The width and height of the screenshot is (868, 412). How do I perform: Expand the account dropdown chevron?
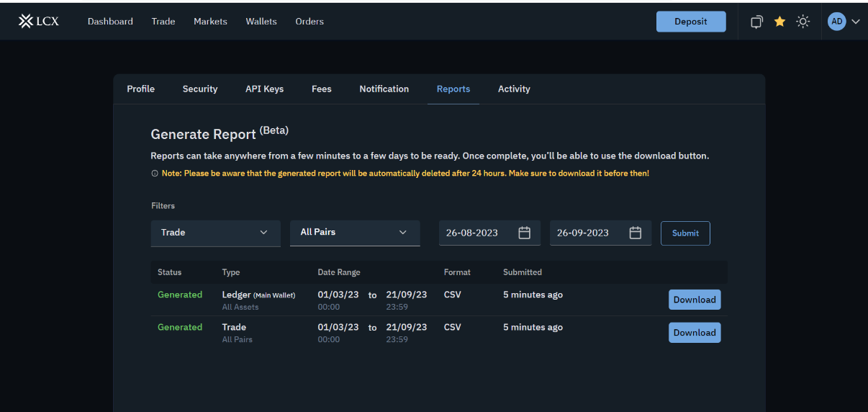point(856,22)
